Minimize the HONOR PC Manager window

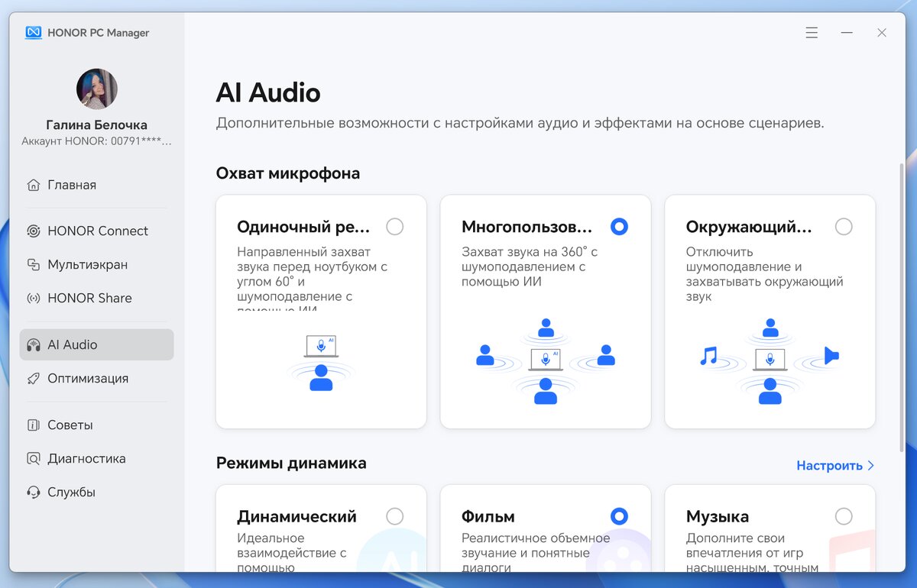tap(847, 33)
